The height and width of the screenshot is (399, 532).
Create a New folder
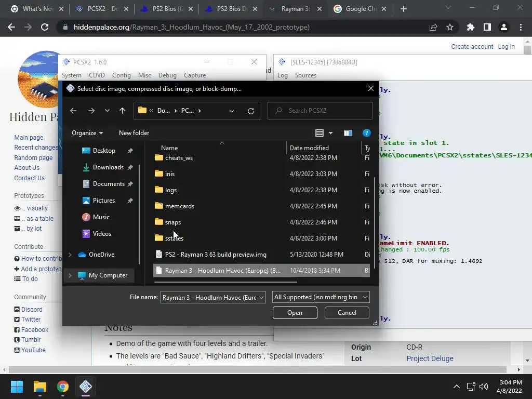(x=134, y=133)
